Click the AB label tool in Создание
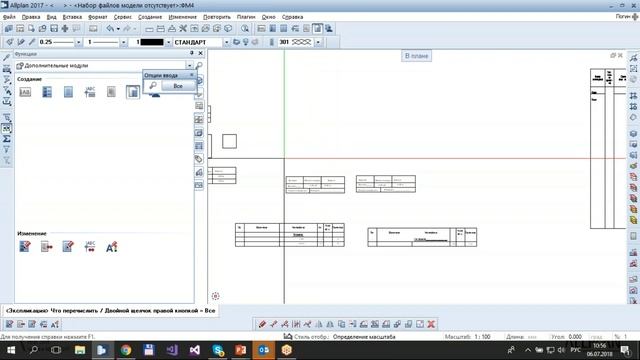 pyautogui.click(x=25, y=92)
